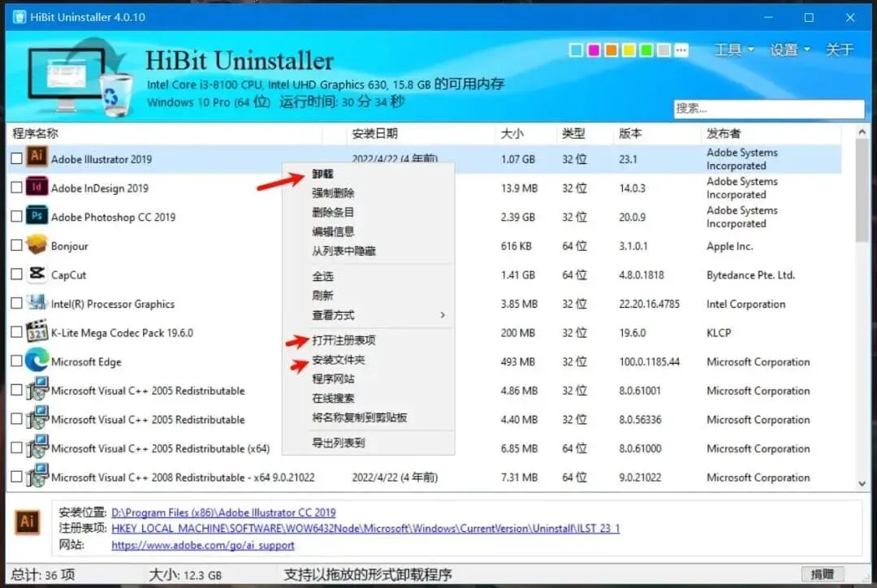The height and width of the screenshot is (588, 877).
Task: Tick the CapCut checkbox
Action: tap(17, 275)
